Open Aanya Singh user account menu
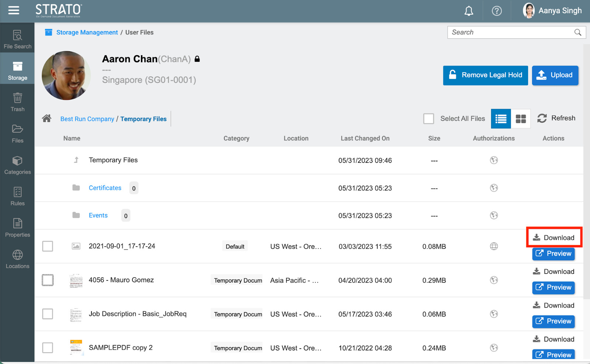This screenshot has height=364, width=590. [x=552, y=11]
